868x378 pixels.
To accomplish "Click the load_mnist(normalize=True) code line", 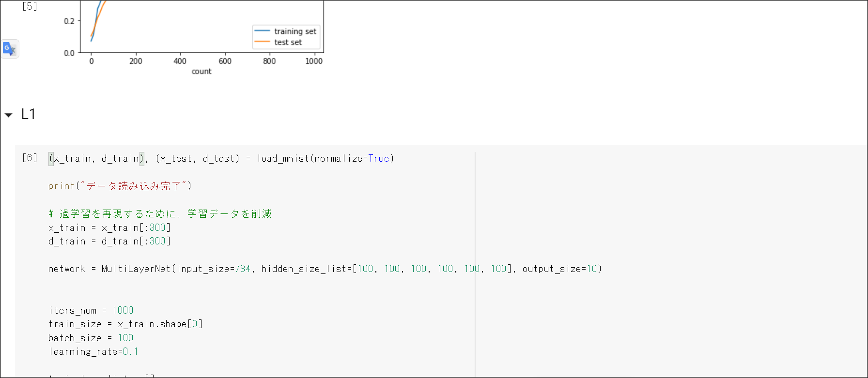I will click(221, 158).
